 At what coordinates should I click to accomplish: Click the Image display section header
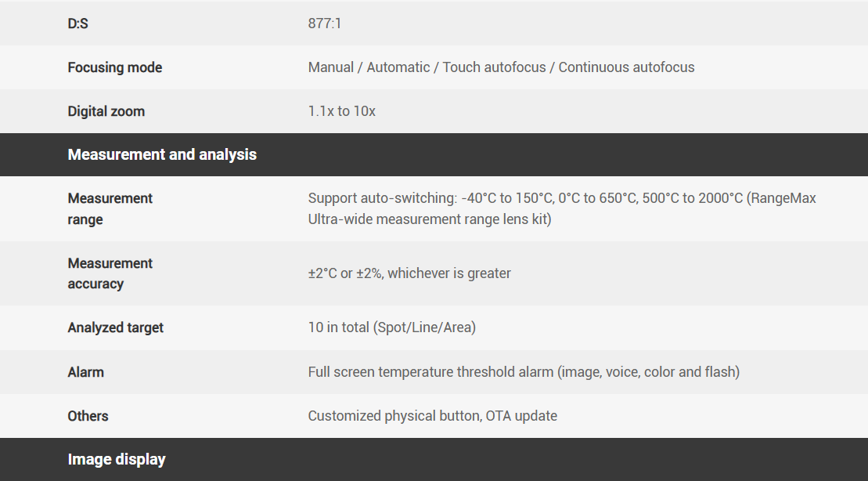pos(117,459)
